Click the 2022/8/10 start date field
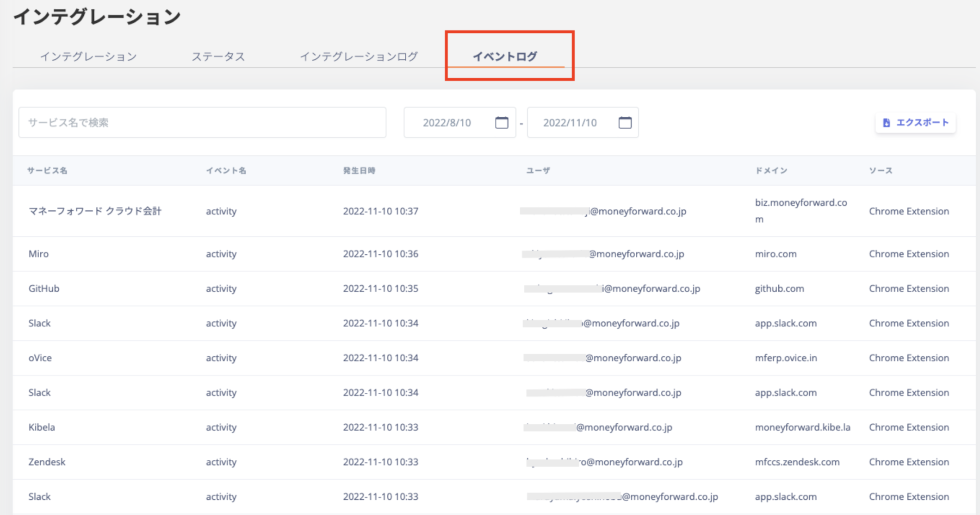980x515 pixels. coord(447,123)
